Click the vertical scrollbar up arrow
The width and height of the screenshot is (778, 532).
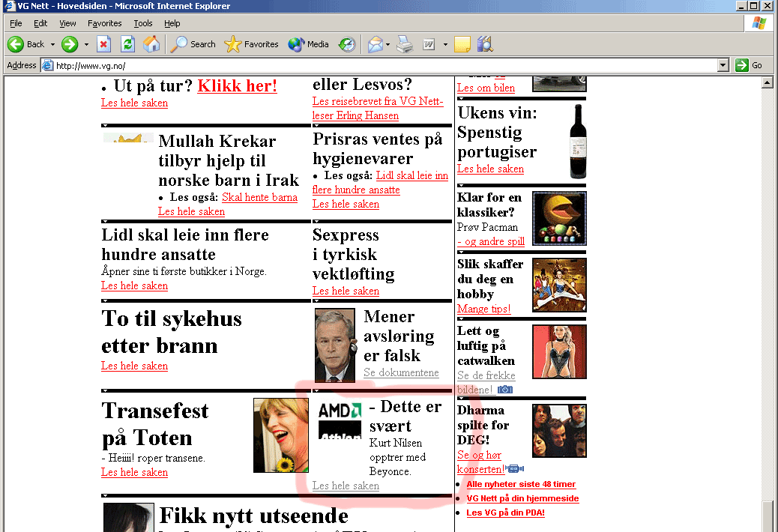(x=767, y=83)
